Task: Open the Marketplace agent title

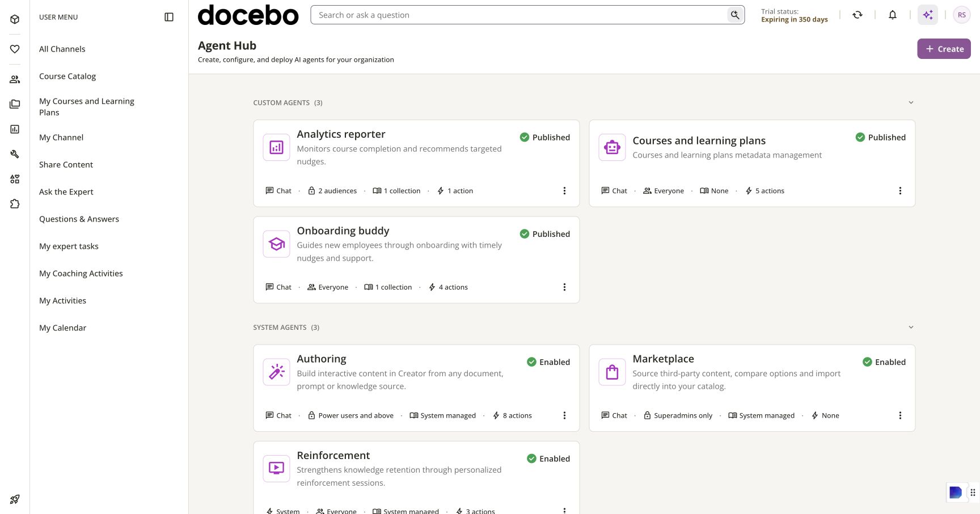Action: (663, 359)
